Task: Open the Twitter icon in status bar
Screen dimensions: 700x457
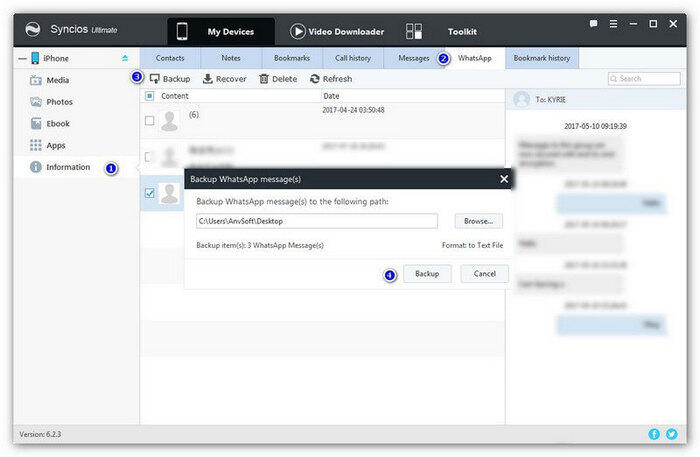Action: (672, 434)
